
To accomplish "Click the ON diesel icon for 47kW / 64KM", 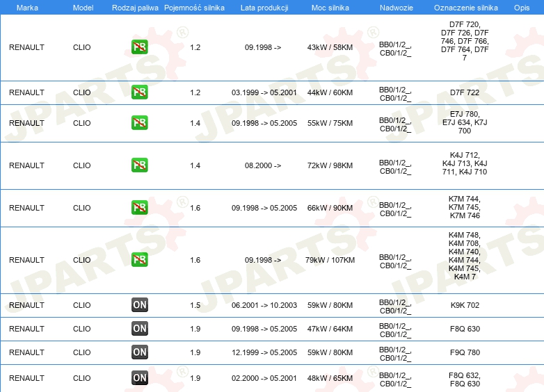I will (x=139, y=329).
